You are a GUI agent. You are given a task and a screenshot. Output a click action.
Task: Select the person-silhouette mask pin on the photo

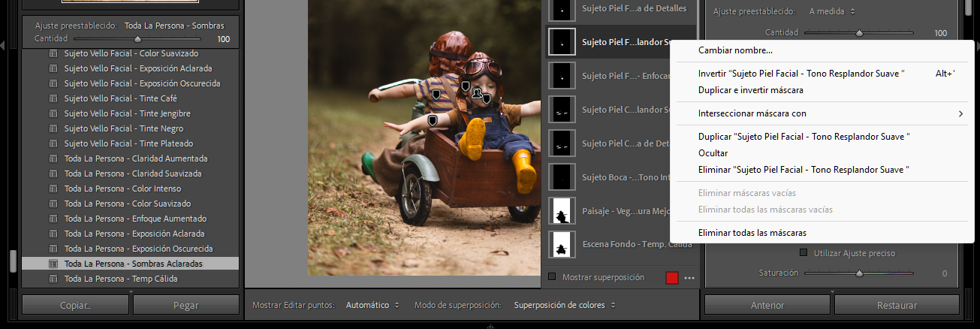click(x=477, y=93)
